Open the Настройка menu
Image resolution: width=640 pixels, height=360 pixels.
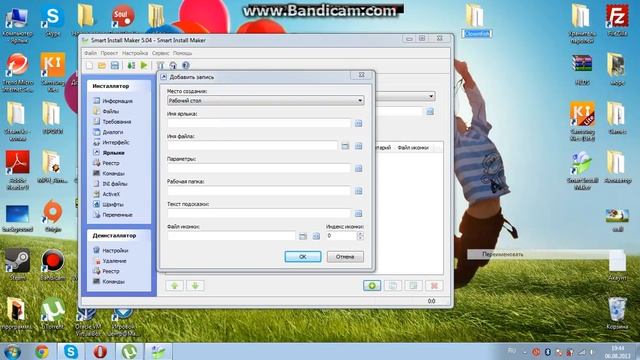(x=135, y=53)
